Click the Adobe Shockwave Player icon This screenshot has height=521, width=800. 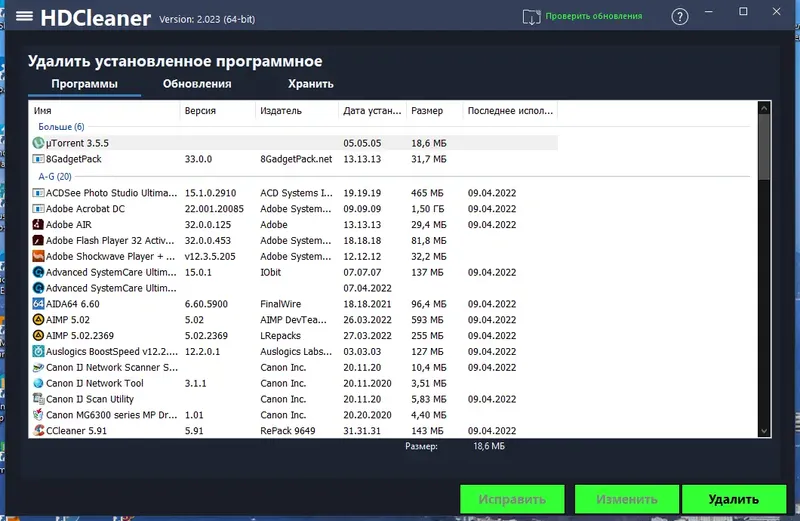coord(38,256)
